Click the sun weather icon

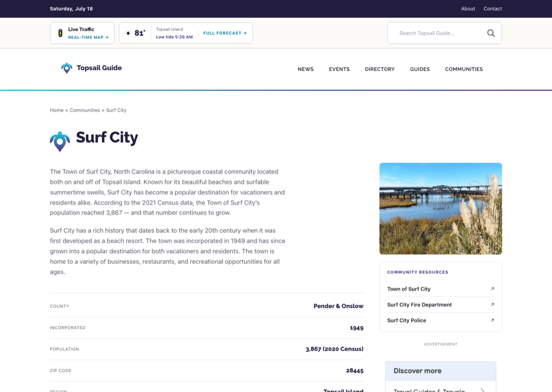tap(128, 33)
